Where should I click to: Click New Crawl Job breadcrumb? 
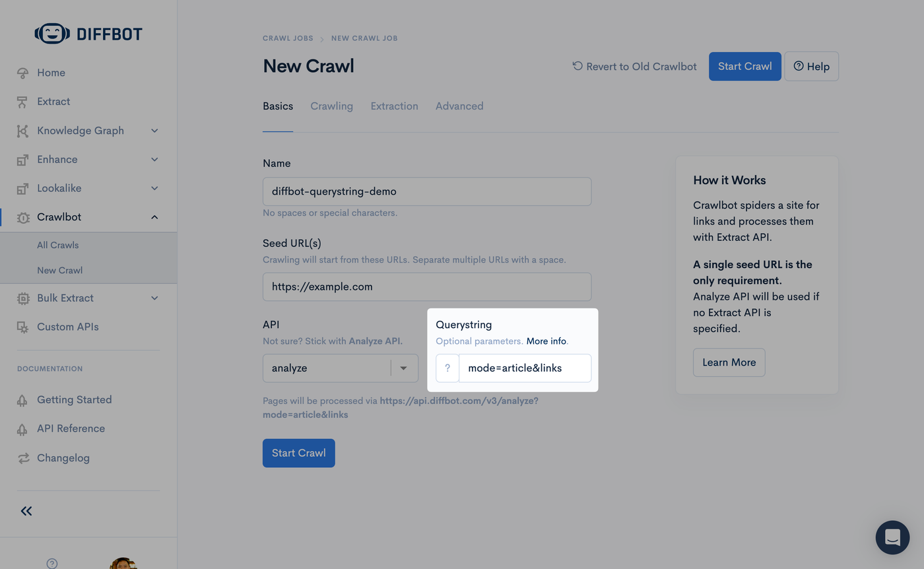pos(364,38)
